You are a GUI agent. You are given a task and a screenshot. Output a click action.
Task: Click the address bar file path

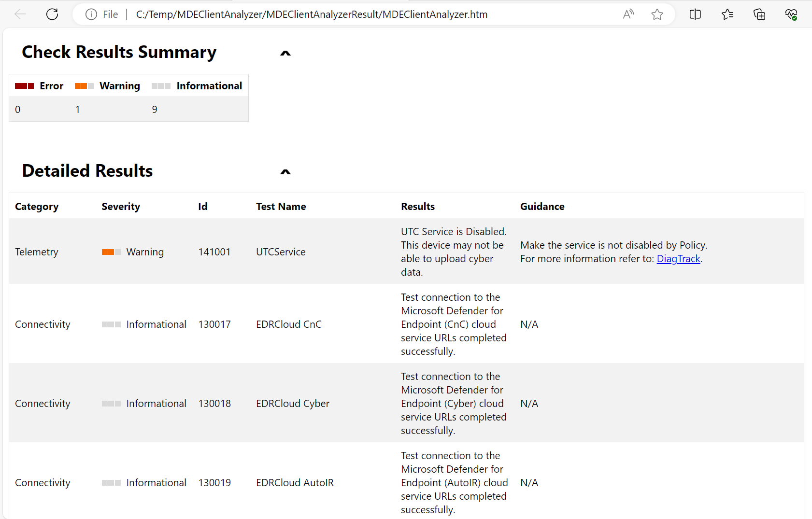click(x=312, y=14)
